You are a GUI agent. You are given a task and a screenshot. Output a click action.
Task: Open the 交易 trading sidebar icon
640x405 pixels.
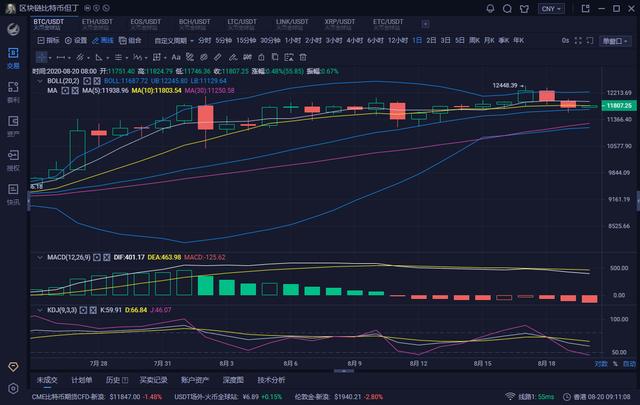click(x=13, y=58)
